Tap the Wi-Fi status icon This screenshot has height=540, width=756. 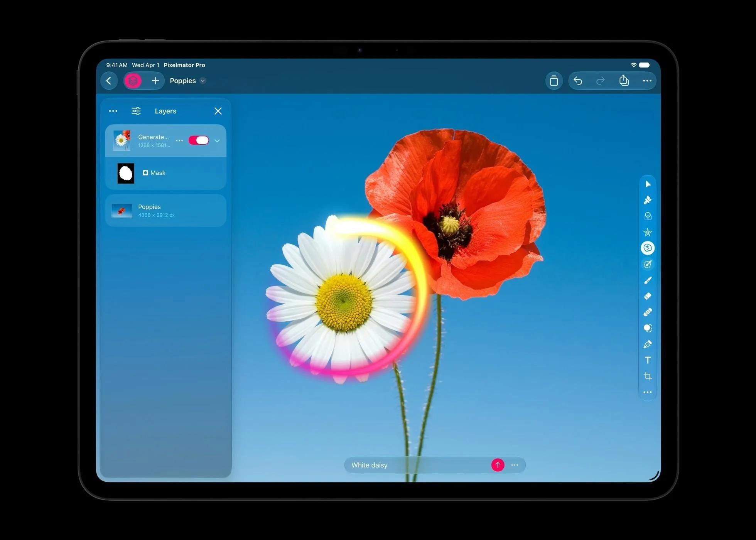pos(633,65)
